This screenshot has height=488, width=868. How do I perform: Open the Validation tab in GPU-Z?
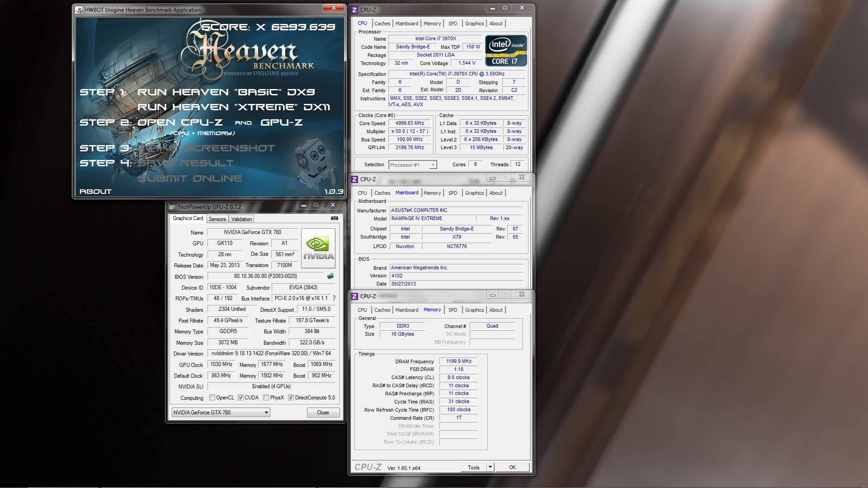click(241, 219)
